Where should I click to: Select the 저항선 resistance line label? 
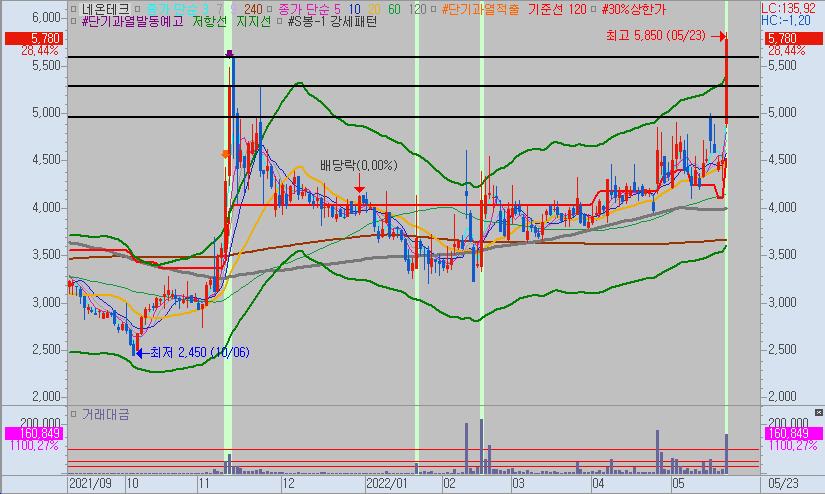[209, 22]
